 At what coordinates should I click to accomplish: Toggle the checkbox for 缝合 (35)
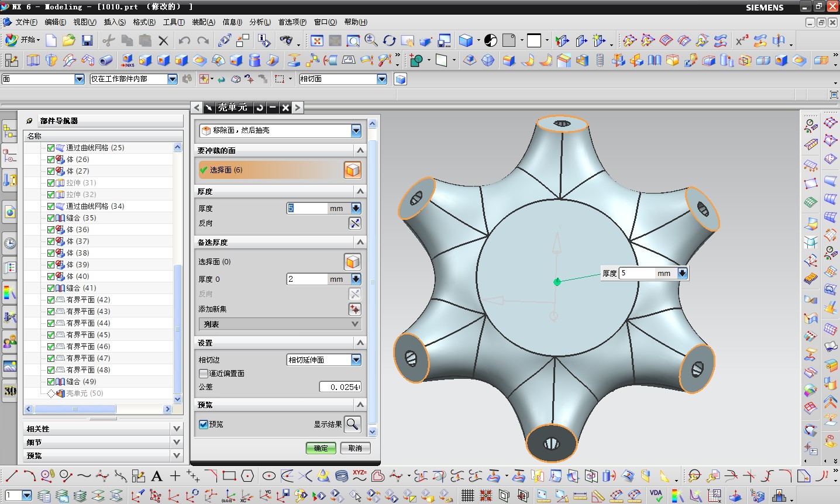click(x=51, y=218)
